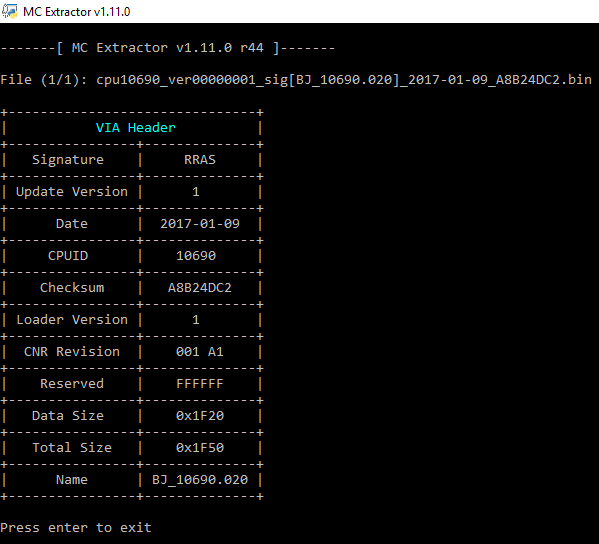Click the Name value BJ_10690.020
The width and height of the screenshot is (599, 544).
[x=200, y=479]
